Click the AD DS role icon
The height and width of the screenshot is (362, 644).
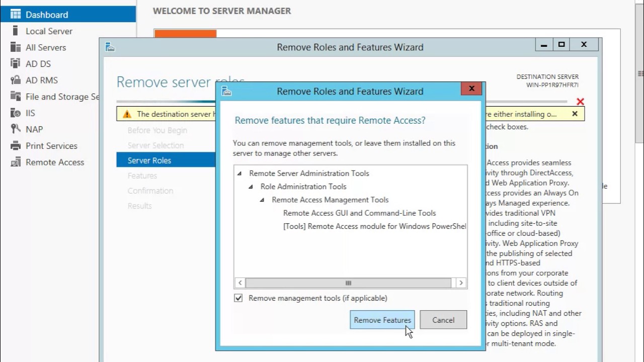pos(16,64)
